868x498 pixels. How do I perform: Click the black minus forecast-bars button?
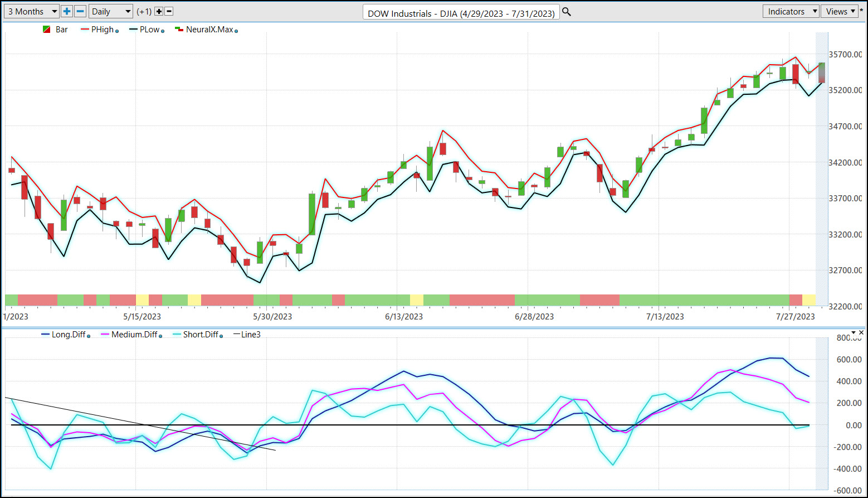(169, 12)
